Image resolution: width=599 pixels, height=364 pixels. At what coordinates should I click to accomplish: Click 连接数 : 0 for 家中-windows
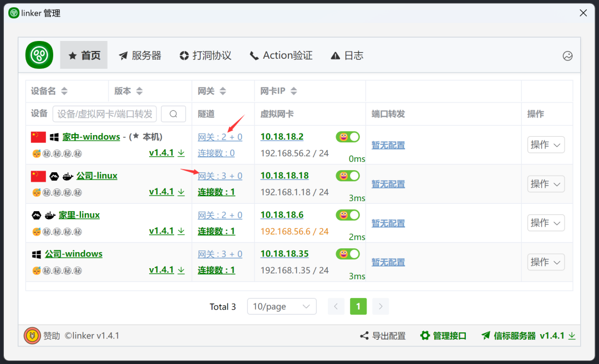click(216, 153)
